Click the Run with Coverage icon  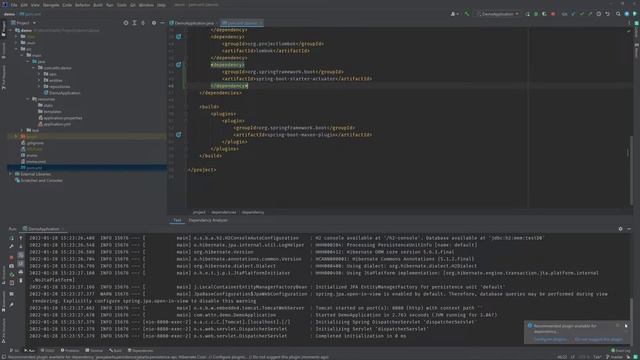point(544,14)
